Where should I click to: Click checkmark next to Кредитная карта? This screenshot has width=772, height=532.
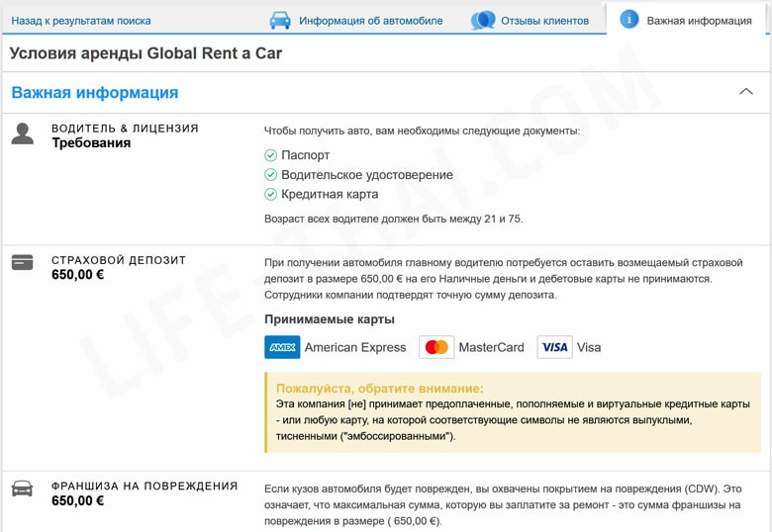pyautogui.click(x=270, y=195)
